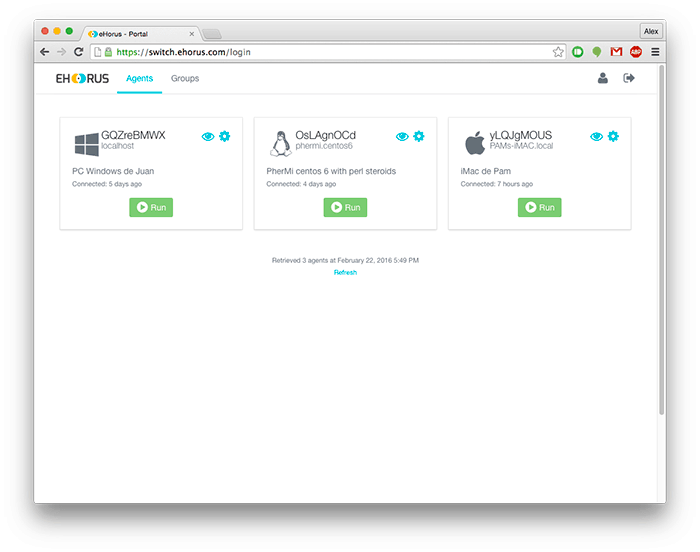This screenshot has height=552, width=700.
Task: Click the Adblock Plus extension icon
Action: pos(636,52)
